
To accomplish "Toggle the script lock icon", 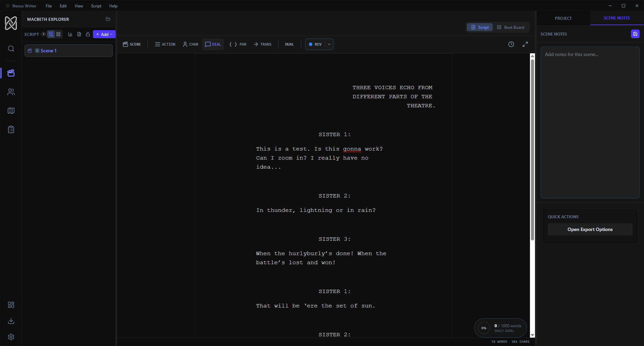I will [x=88, y=34].
